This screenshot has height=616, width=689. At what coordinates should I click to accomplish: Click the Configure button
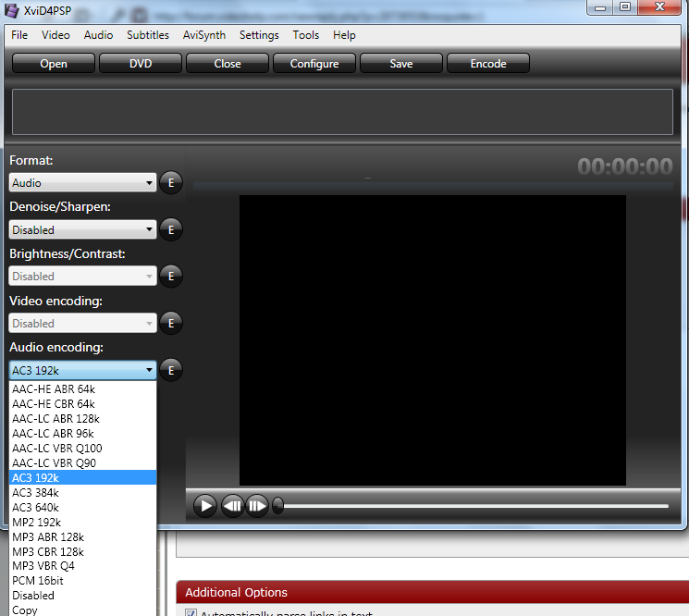coord(314,63)
